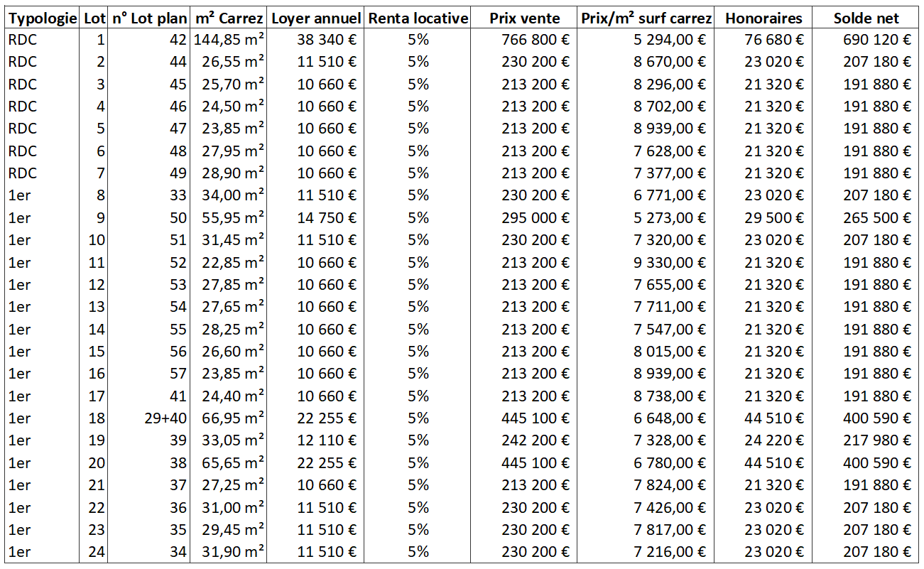Click the lot number 24 cell
This screenshot has width=924, height=569.
(94, 552)
